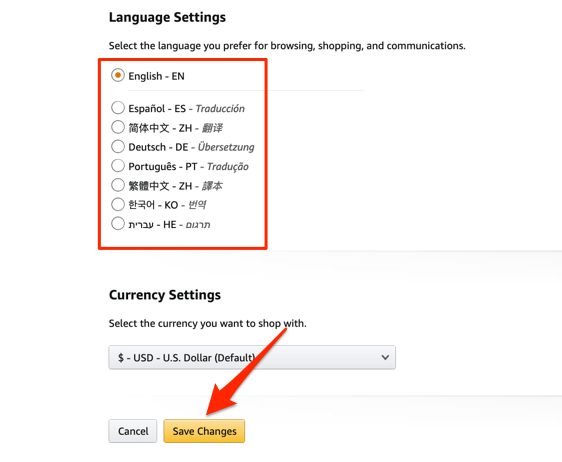Click the '简体中文 - ZH' label text
Viewport: 562px width, 462px height.
coord(160,128)
